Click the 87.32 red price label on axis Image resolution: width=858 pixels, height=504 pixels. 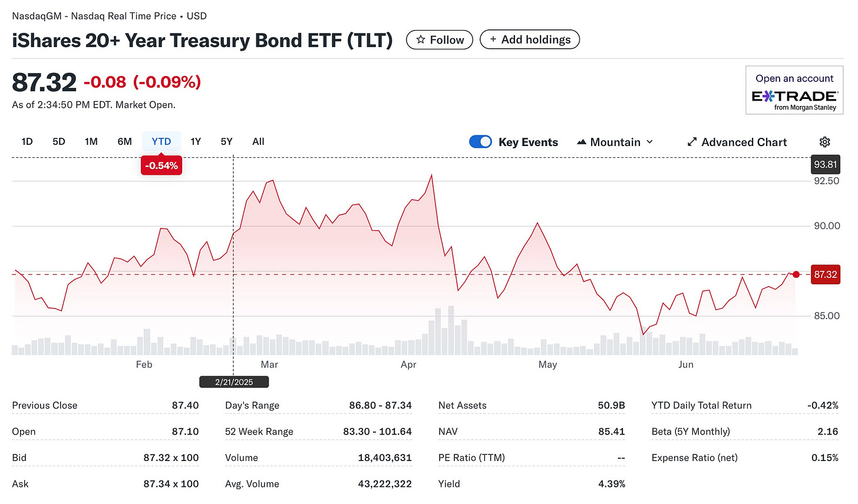click(826, 274)
